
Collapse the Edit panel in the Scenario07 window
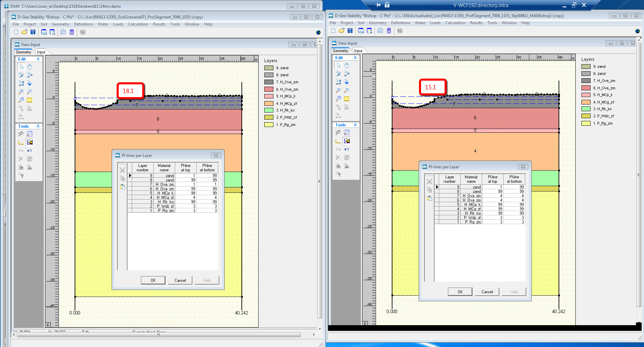tap(38, 59)
